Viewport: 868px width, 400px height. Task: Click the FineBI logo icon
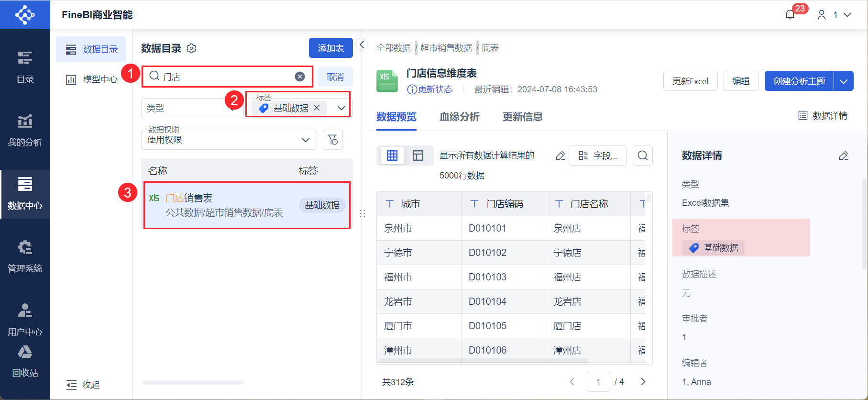pos(25,15)
